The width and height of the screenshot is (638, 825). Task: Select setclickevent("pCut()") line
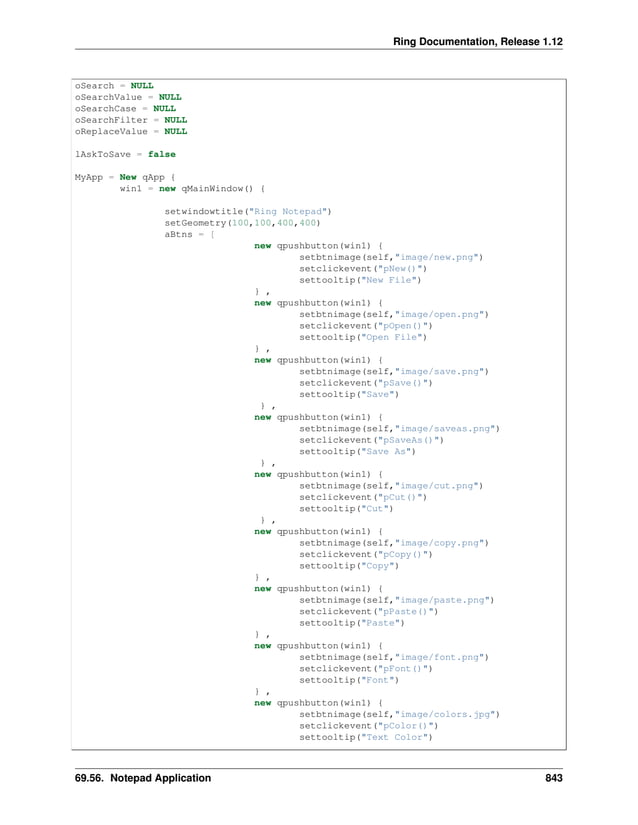point(363,497)
